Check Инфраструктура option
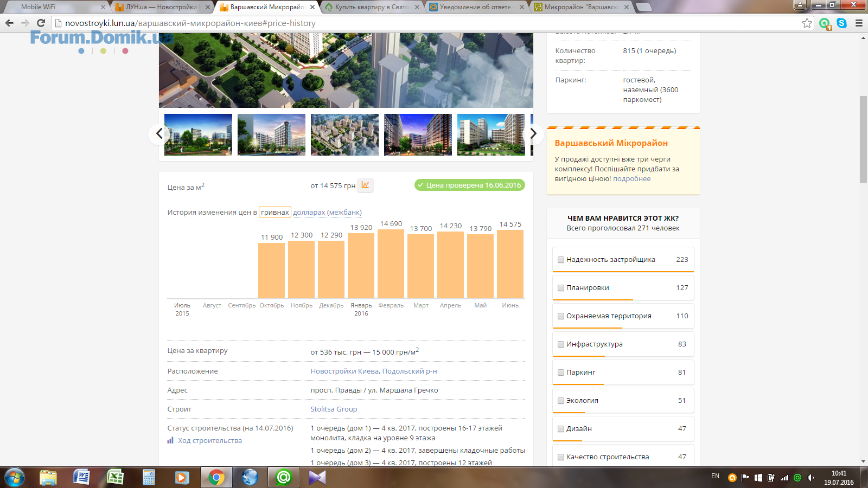This screenshot has width=868, height=488. pos(561,344)
